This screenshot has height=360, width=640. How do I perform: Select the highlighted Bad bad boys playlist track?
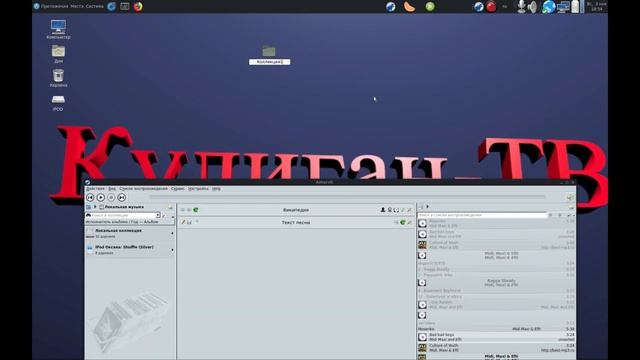click(x=496, y=337)
